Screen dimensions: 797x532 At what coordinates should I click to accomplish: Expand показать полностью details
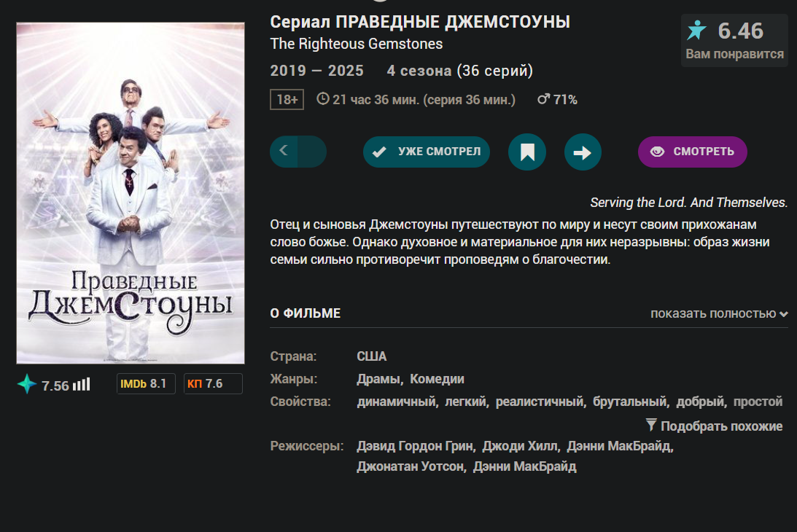pos(719,313)
